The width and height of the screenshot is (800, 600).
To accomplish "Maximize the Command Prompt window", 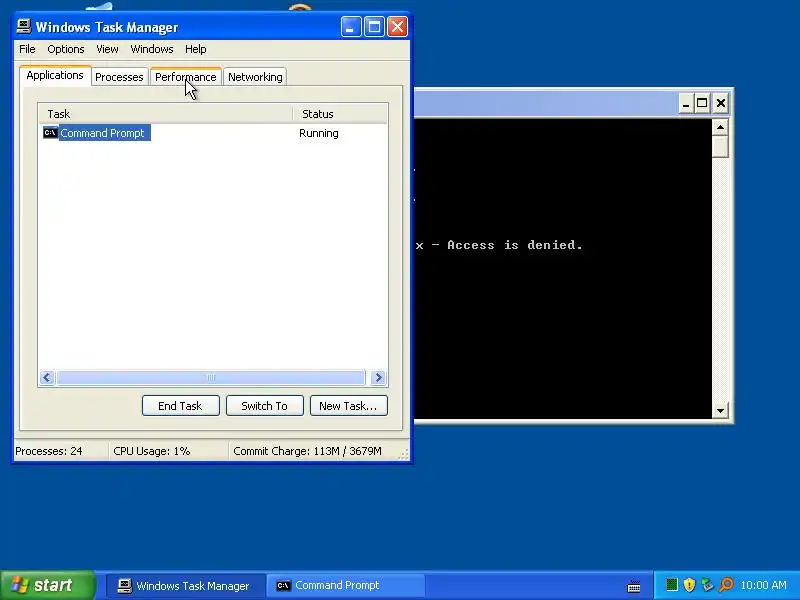I will point(703,104).
